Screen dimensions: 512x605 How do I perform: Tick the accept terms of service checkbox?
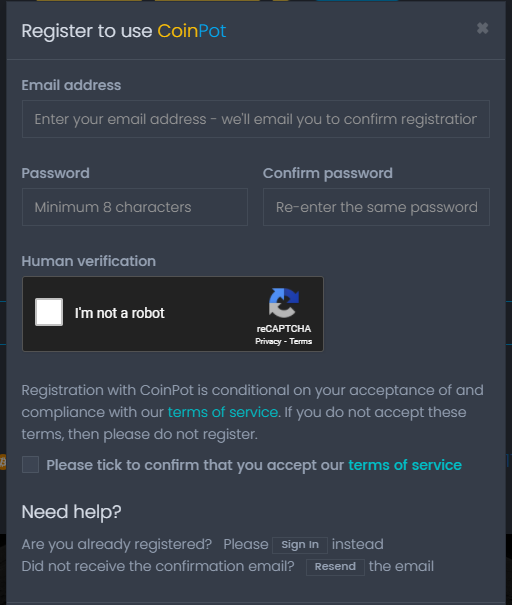coord(30,464)
